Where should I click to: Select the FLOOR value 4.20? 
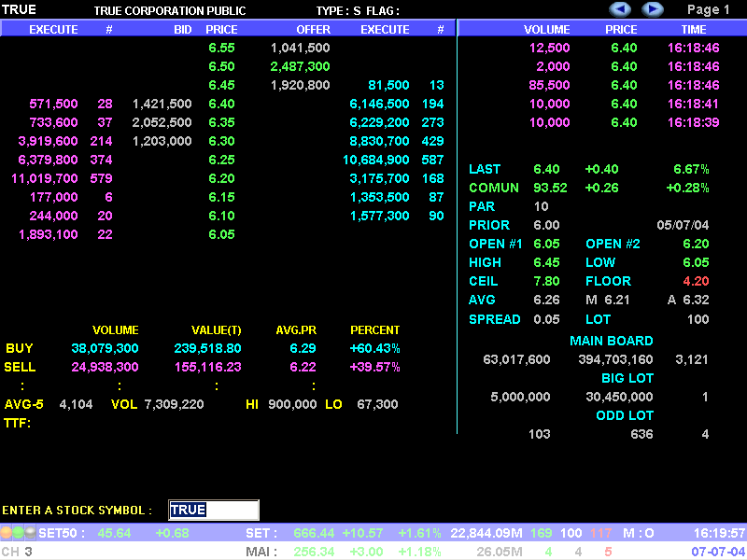coord(696,281)
